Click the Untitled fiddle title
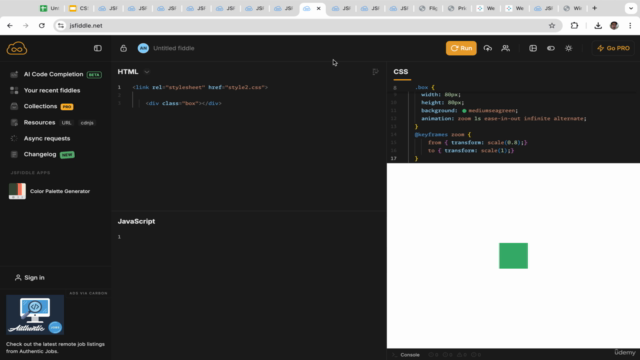Screen dimensions: 640x360 click(x=174, y=48)
